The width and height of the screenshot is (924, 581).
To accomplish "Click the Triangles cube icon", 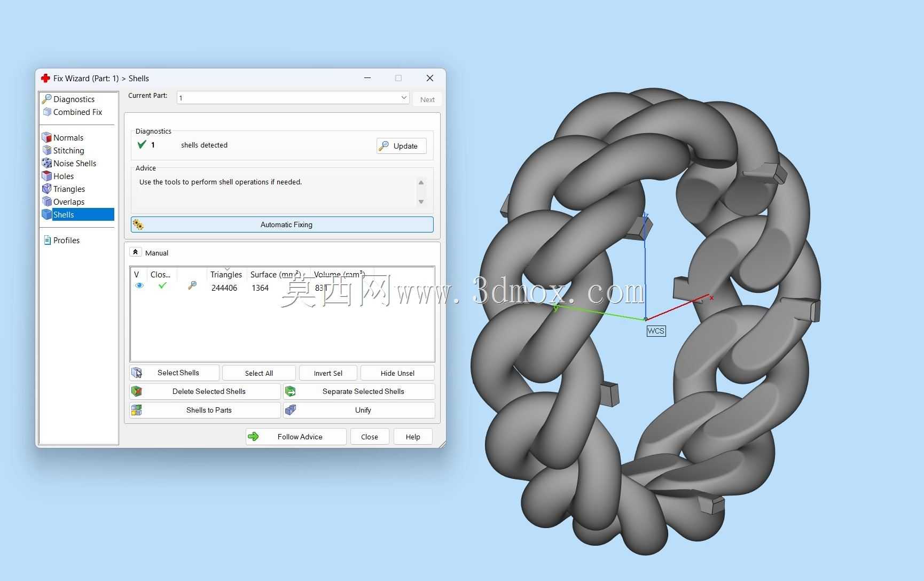I will pyautogui.click(x=47, y=189).
